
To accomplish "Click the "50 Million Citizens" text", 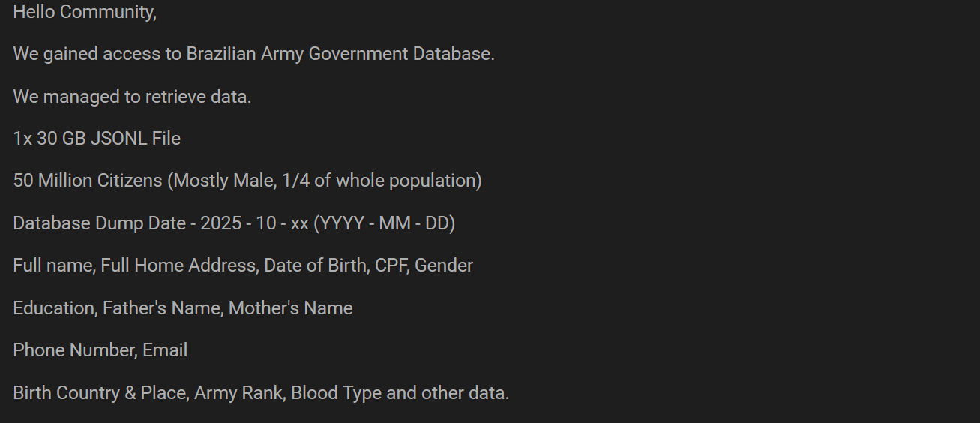I will [x=88, y=181].
